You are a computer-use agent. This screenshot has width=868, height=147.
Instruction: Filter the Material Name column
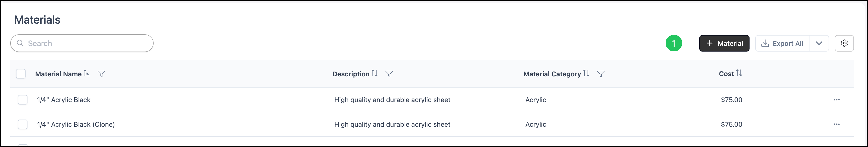tap(102, 74)
